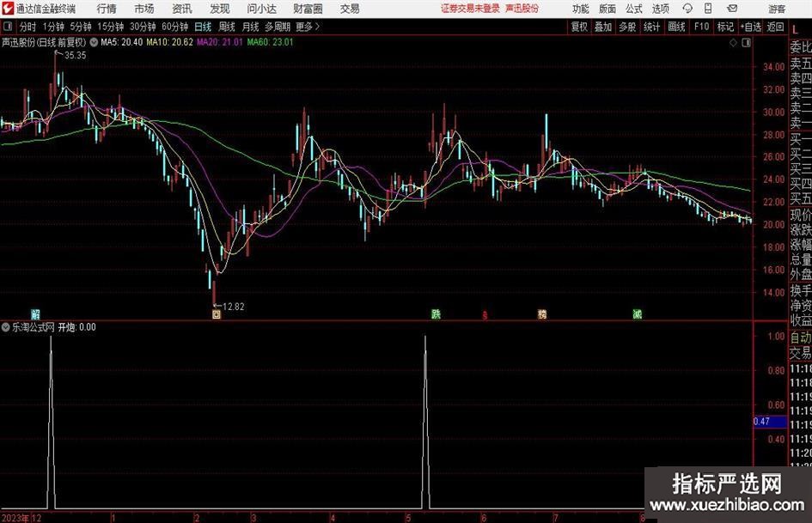Click the 跌 event marker icon
812x523 pixels.
tap(437, 314)
